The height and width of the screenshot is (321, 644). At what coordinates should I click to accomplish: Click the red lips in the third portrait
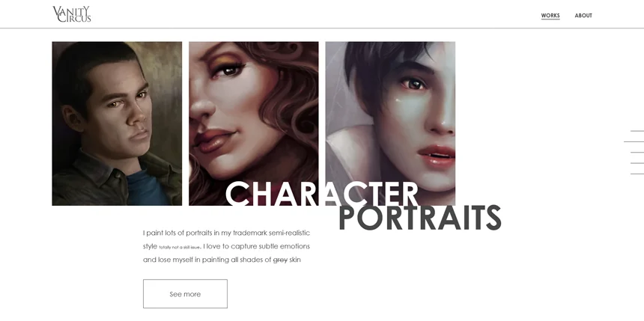436,156
